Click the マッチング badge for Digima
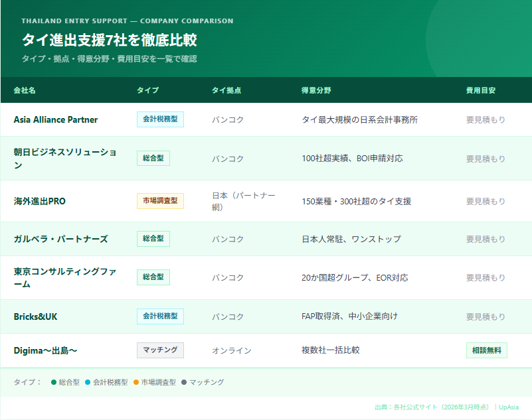The width and height of the screenshot is (532, 420). pyautogui.click(x=160, y=350)
